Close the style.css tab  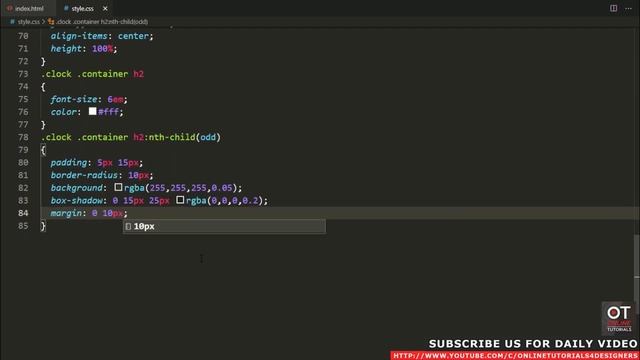coord(105,8)
